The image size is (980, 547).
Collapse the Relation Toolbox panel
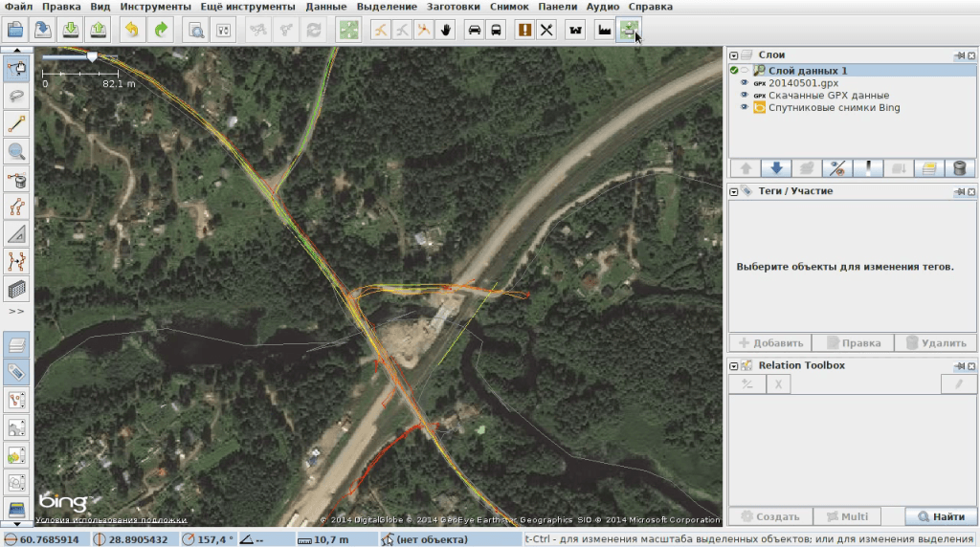(x=734, y=365)
